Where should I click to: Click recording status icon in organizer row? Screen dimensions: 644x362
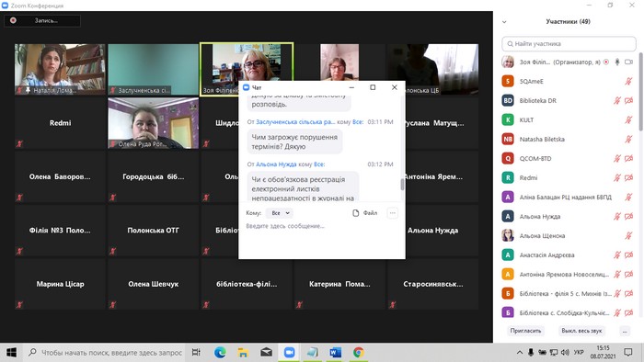606,62
